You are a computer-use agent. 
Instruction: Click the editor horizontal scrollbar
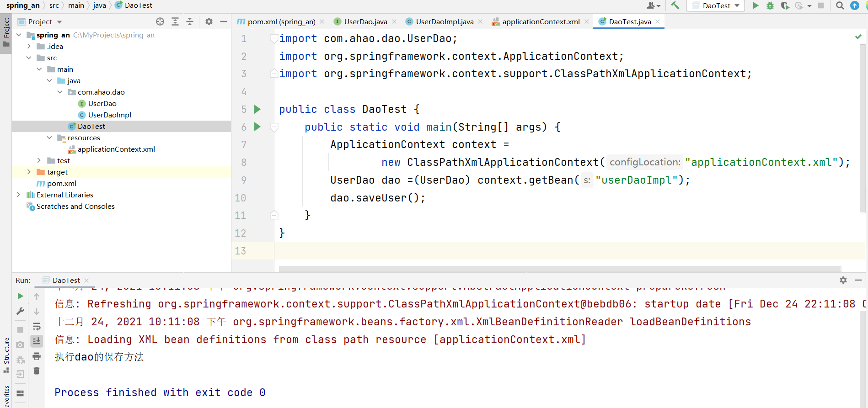pyautogui.click(x=560, y=269)
